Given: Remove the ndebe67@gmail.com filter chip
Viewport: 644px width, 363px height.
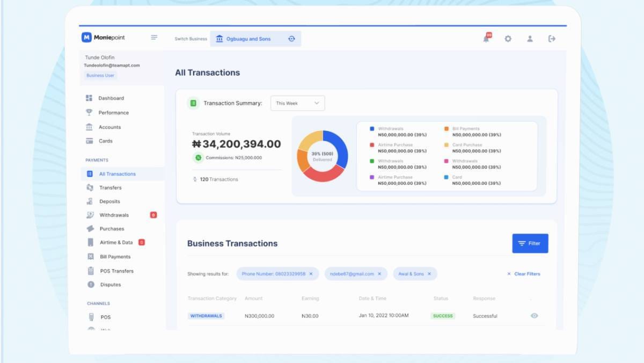Looking at the screenshot, I should [379, 274].
